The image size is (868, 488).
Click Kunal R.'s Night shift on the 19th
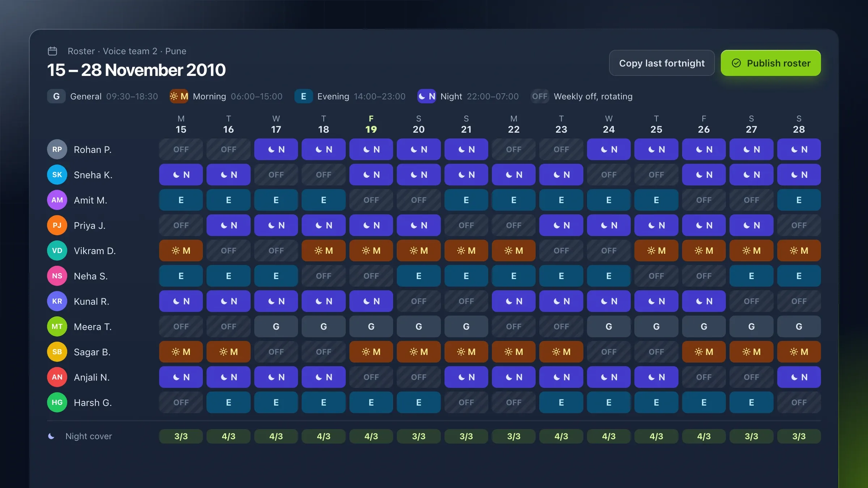(x=371, y=301)
